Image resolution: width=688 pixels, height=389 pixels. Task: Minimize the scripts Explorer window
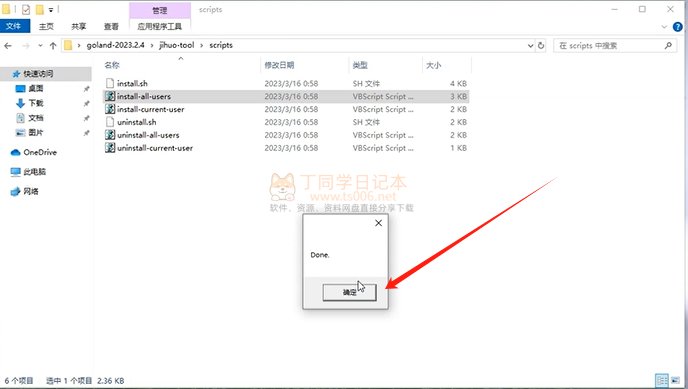[614, 9]
